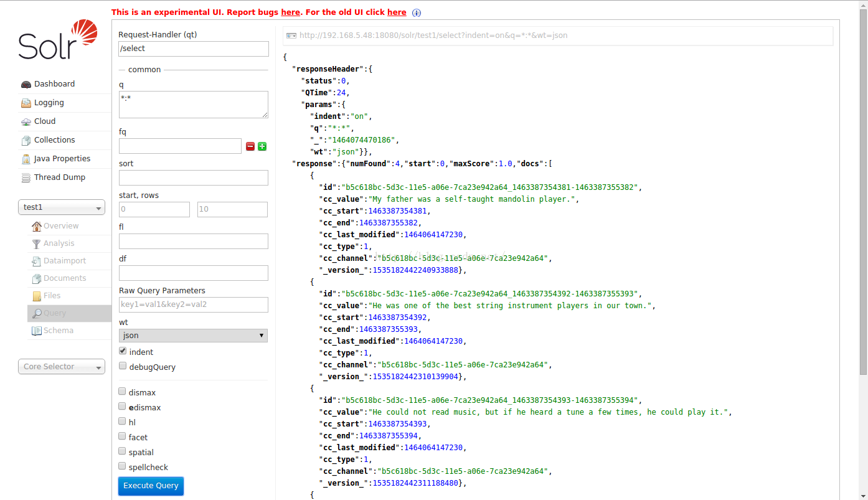The image size is (868, 500).
Task: Click the Thread Dump icon
Action: 26,178
